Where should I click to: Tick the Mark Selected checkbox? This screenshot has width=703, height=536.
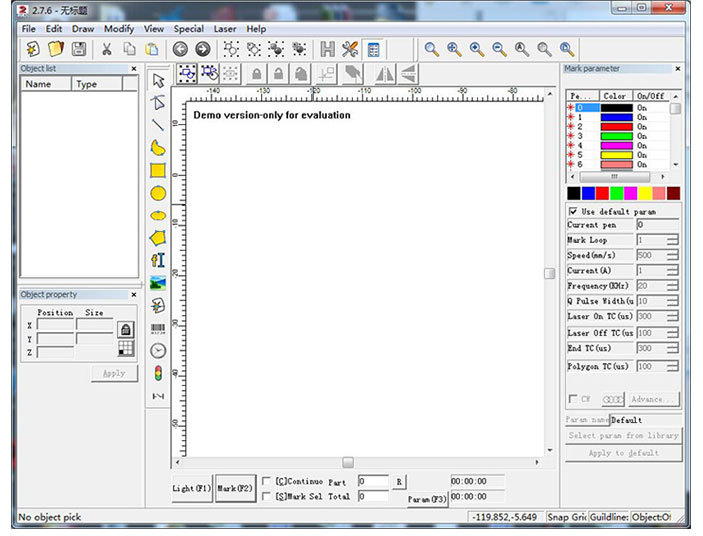[266, 496]
